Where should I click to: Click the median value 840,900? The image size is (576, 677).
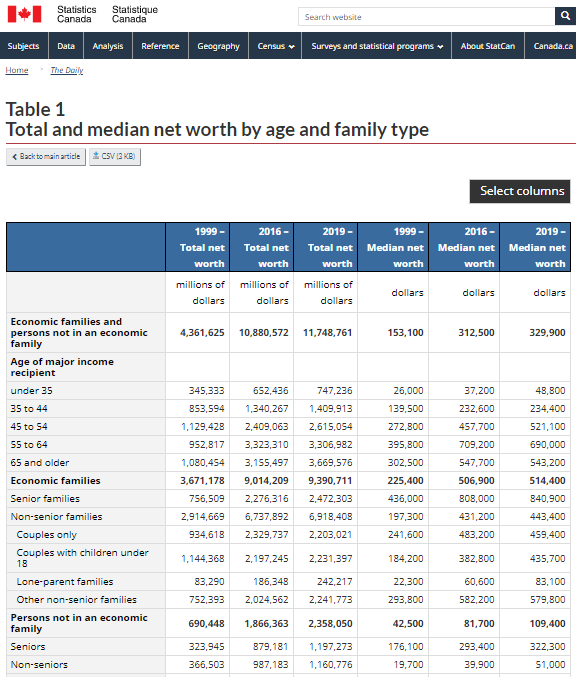(x=547, y=499)
